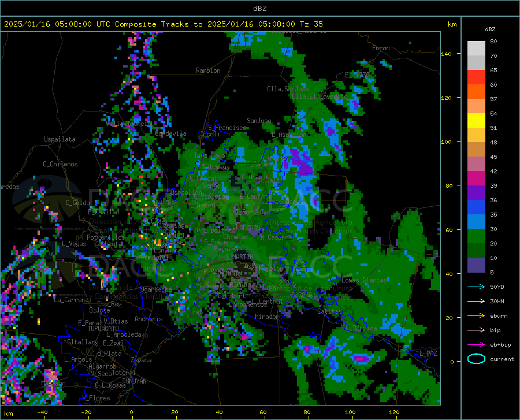This screenshot has width=520, height=420.
Task: Click the 'Composite Tracks' header timestamp text
Action: point(163,24)
